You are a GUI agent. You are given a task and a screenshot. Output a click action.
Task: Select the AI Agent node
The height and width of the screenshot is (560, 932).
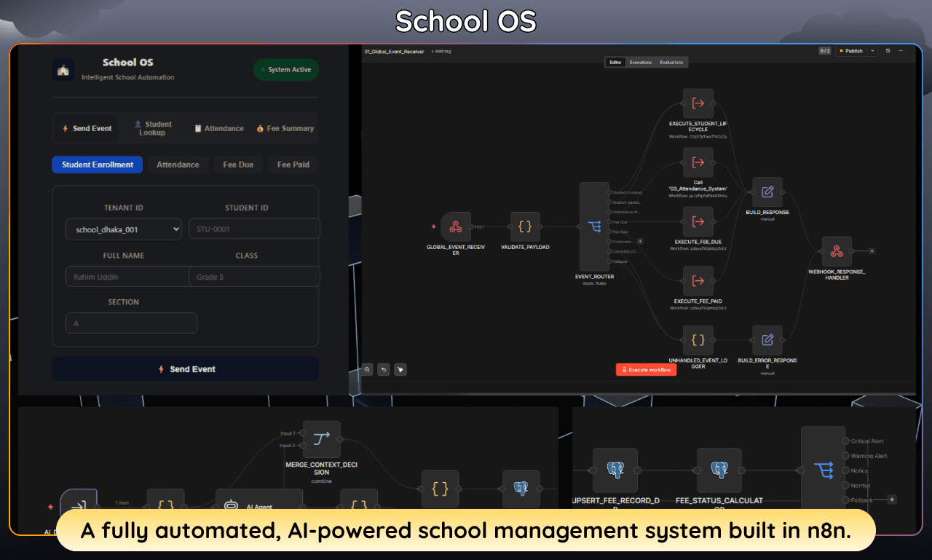pyautogui.click(x=259, y=507)
